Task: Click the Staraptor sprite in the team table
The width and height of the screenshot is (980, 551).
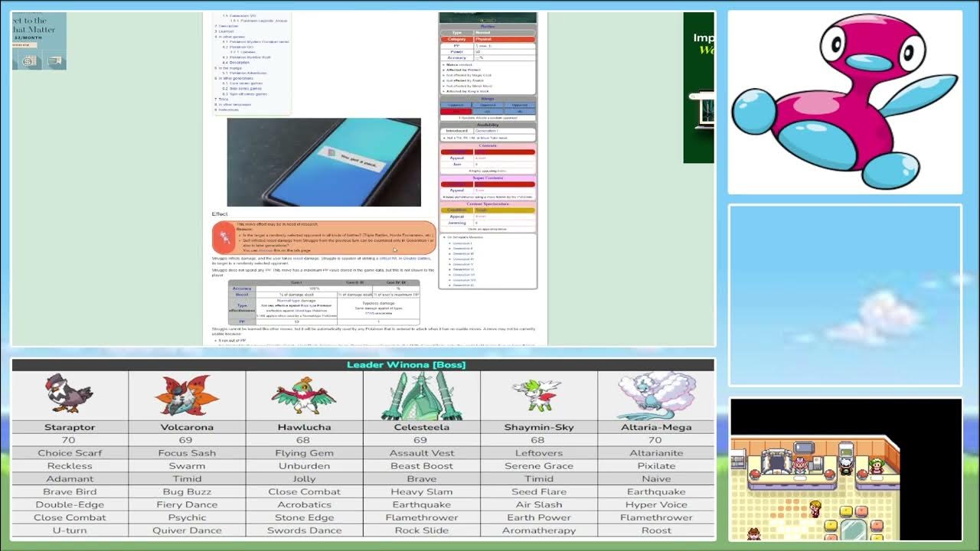Action: [x=70, y=393]
